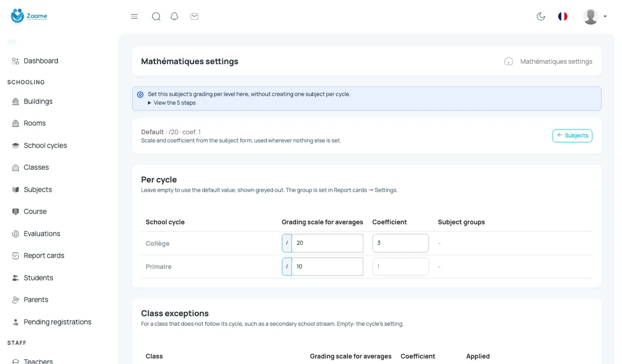
Task: Click the Classes sidebar icon
Action: point(16,168)
